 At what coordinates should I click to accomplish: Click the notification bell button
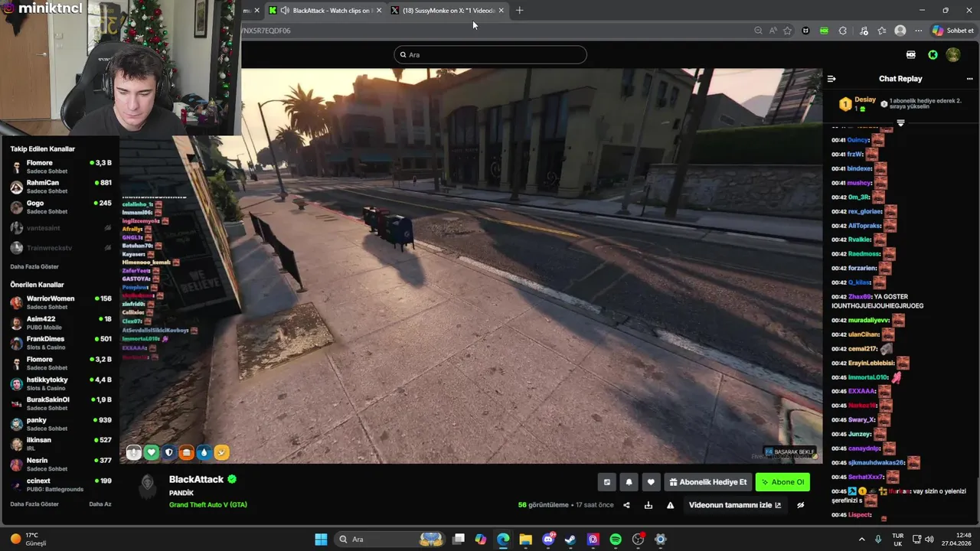coord(629,482)
